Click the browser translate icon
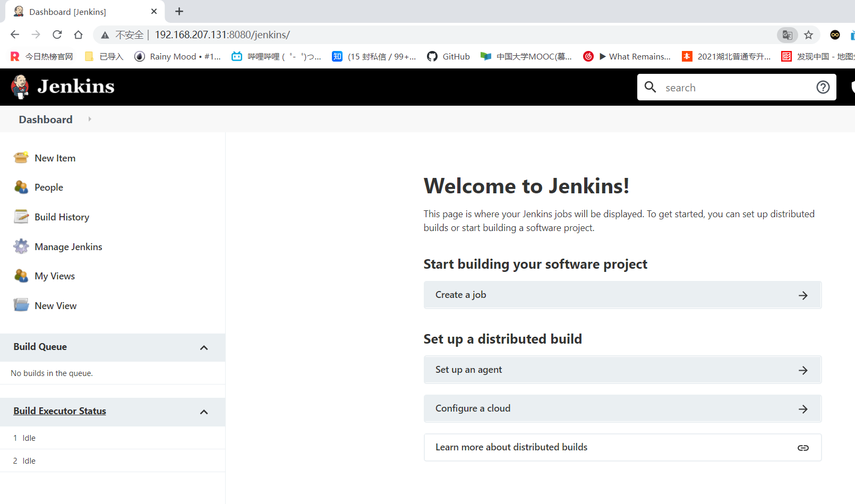The height and width of the screenshot is (504, 855). (x=787, y=35)
